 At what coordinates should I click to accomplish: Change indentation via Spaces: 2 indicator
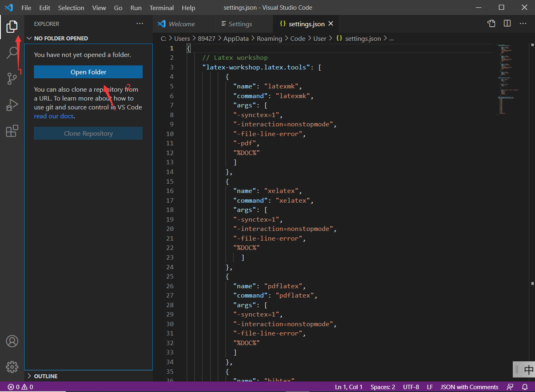pyautogui.click(x=382, y=387)
